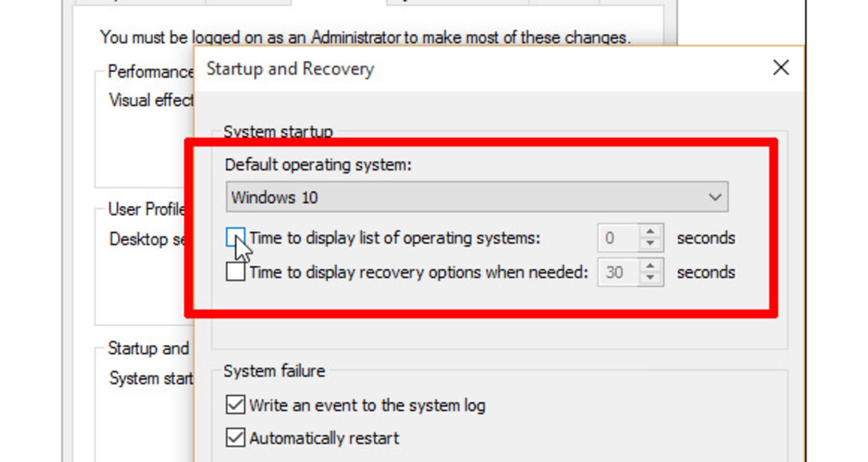Click the System startup group heading

[x=278, y=131]
